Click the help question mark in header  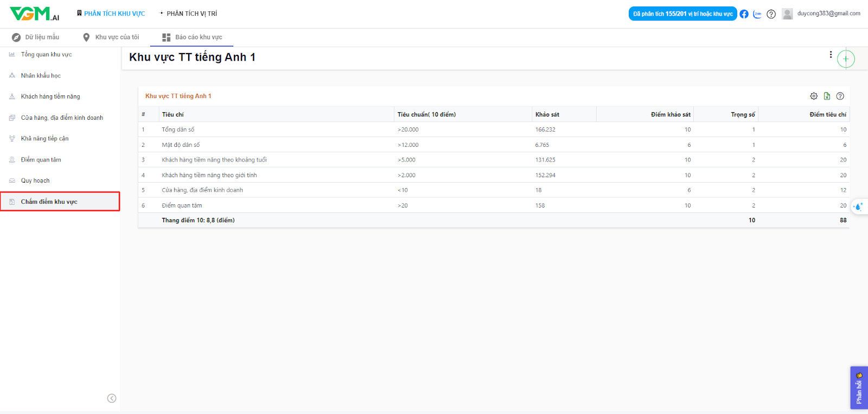coord(771,14)
